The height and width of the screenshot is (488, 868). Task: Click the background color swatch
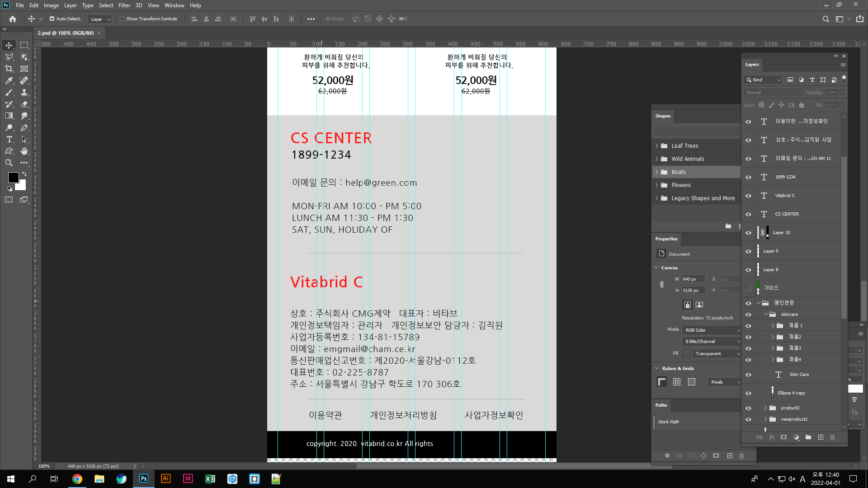tap(22, 186)
